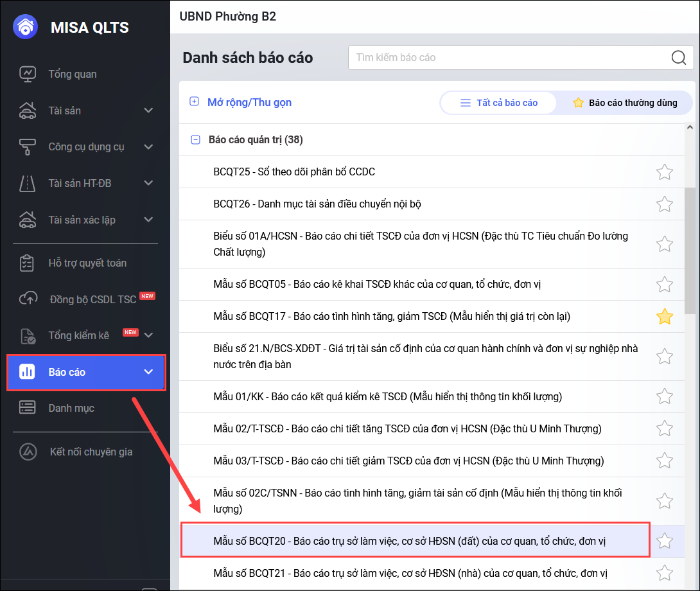The image size is (700, 591).
Task: Click the Tài sản xác lập icon
Action: click(x=27, y=219)
